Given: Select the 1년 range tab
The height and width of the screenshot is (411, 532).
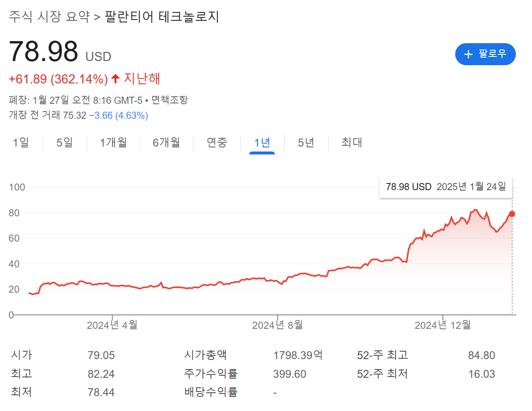Looking at the screenshot, I should [x=262, y=143].
